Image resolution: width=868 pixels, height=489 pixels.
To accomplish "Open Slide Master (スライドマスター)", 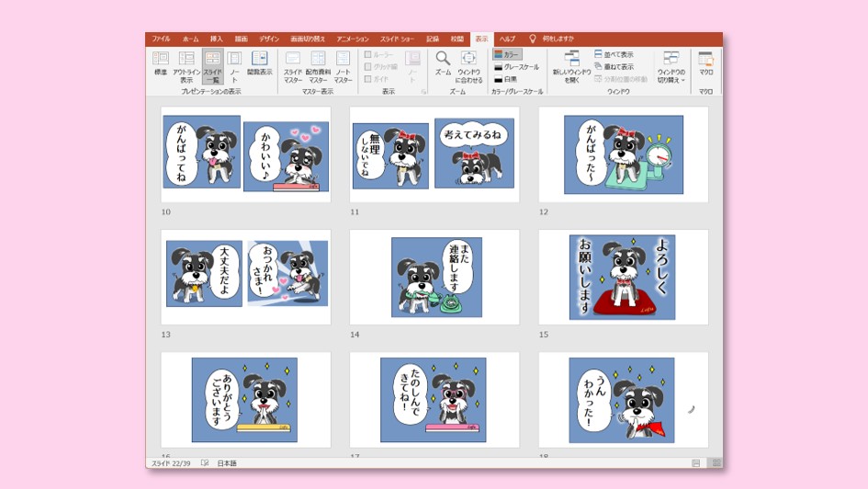I will pos(293,66).
